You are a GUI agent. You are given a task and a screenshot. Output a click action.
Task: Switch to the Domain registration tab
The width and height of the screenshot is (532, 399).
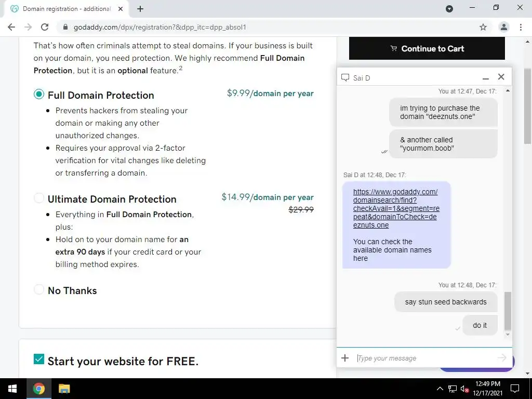(x=66, y=9)
